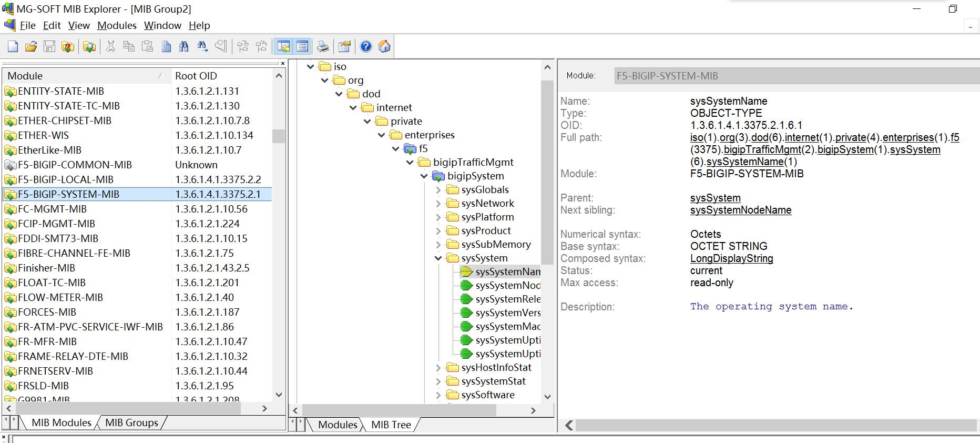Open the Modules menu
980x443 pixels.
pyautogui.click(x=117, y=25)
